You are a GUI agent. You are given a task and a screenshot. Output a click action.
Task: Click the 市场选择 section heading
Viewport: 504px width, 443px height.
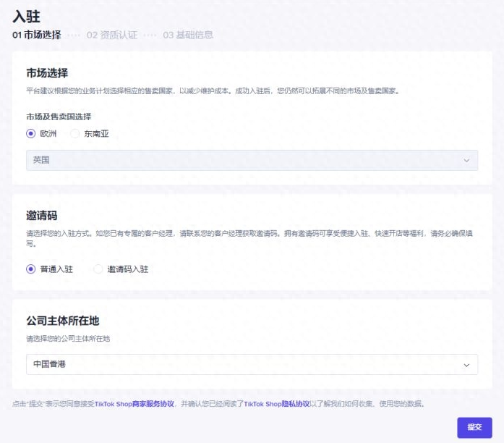47,73
